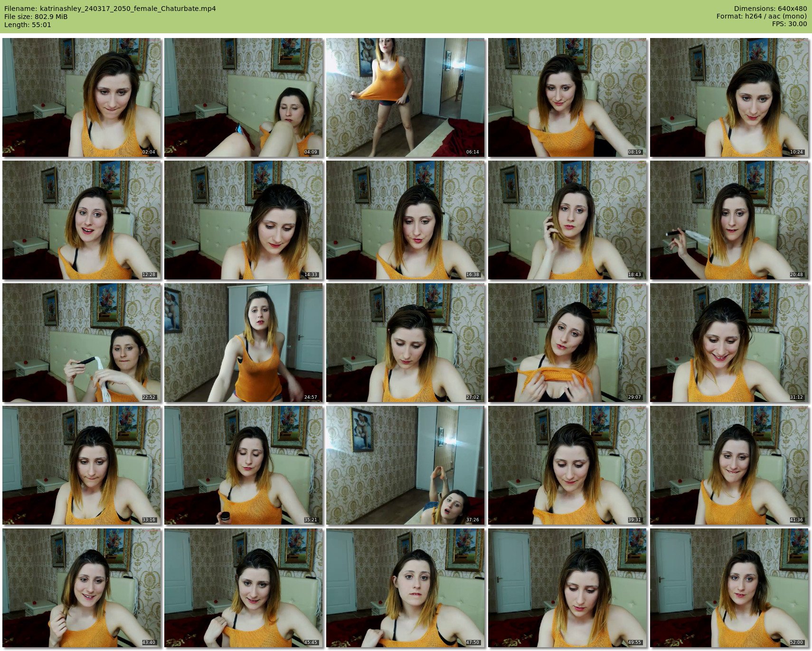
Task: Click the Dimensions 640x480 label
Action: coord(770,9)
